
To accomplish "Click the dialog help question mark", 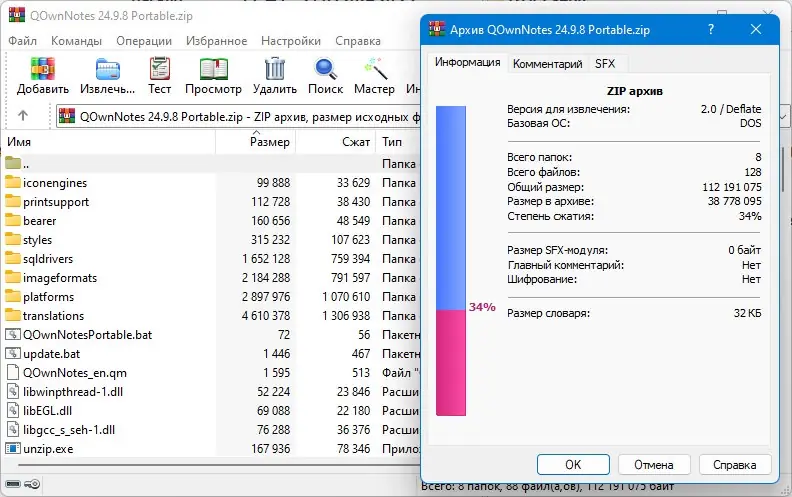I will [711, 29].
